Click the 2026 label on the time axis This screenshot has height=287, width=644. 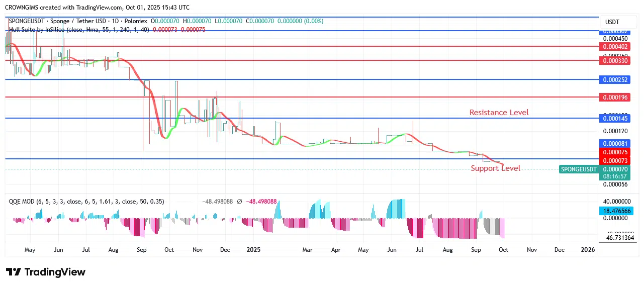pyautogui.click(x=587, y=249)
